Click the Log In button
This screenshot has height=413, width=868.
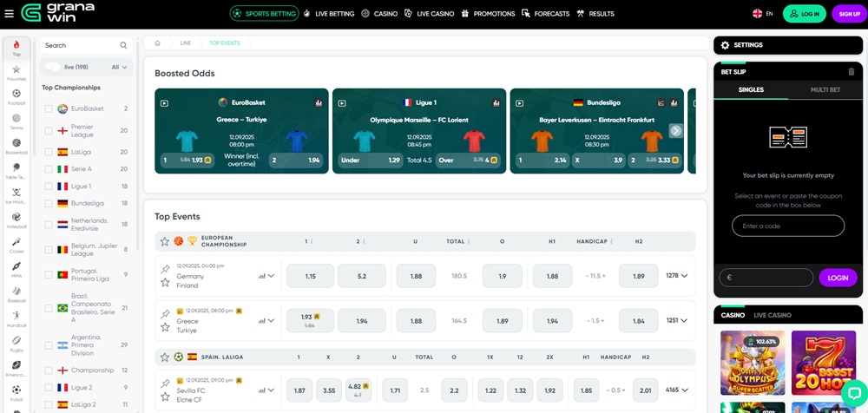(805, 14)
